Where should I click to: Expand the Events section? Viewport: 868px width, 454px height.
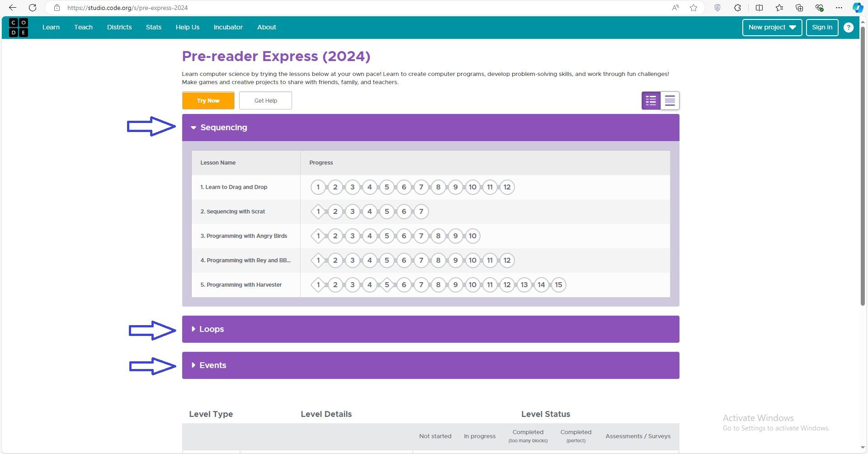[x=193, y=365]
